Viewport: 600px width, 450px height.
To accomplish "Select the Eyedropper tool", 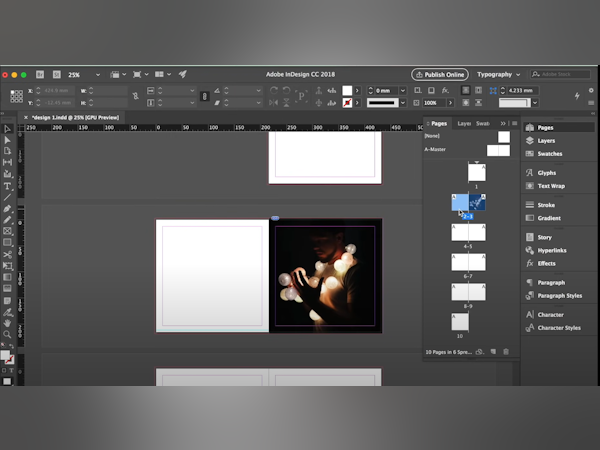I will (7, 312).
